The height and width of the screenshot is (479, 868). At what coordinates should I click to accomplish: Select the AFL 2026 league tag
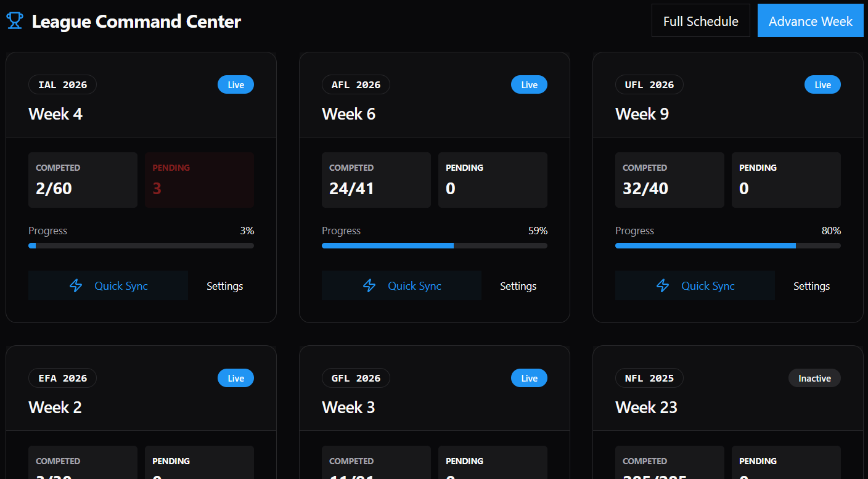coord(356,84)
